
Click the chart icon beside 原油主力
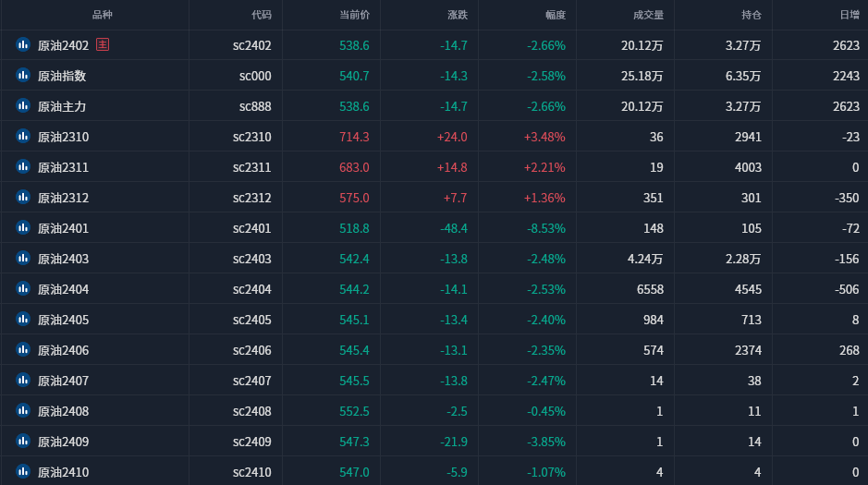pos(23,106)
